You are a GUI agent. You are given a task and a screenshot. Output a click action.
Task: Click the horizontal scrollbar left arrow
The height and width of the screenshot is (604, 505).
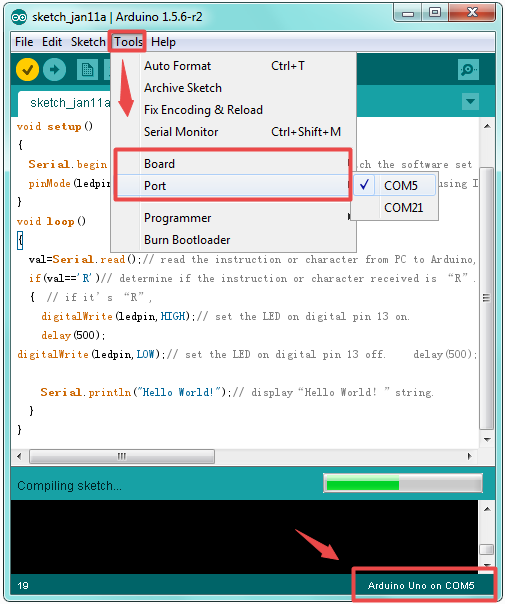19,456
